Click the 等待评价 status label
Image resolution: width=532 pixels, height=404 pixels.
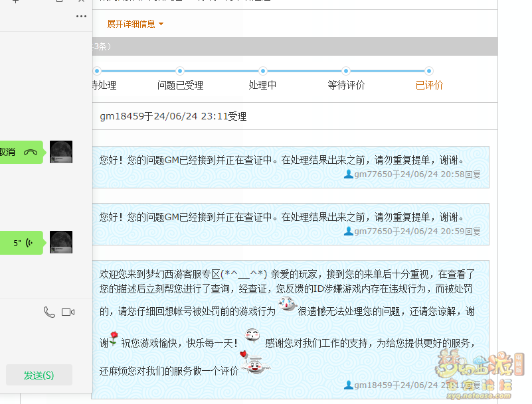click(346, 85)
